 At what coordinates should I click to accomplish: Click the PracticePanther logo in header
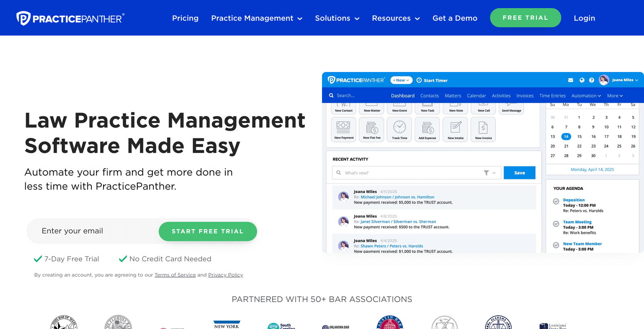coord(70,18)
